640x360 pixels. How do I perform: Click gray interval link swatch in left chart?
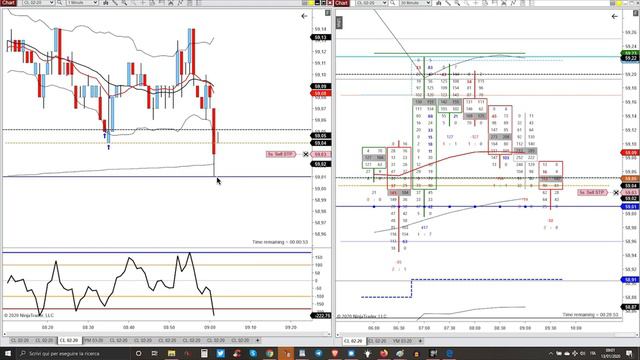(x=305, y=3)
